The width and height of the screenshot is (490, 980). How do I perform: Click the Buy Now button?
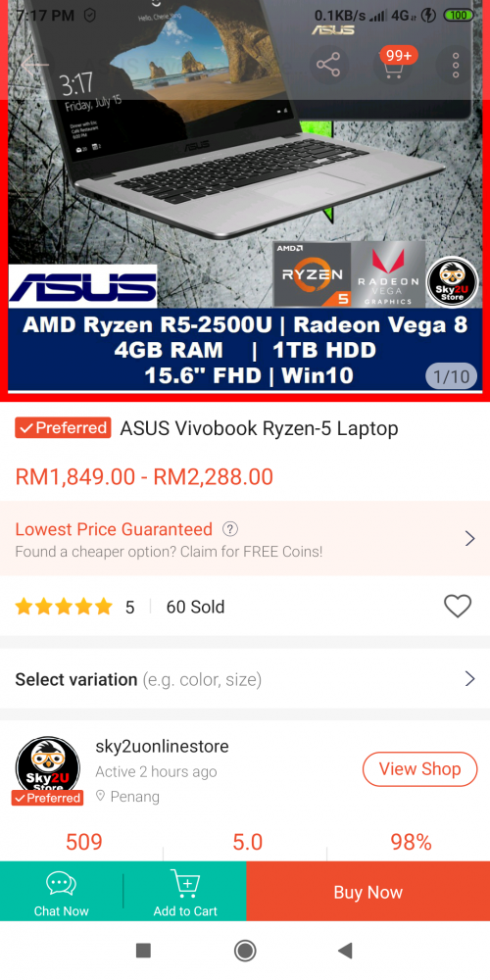click(368, 892)
